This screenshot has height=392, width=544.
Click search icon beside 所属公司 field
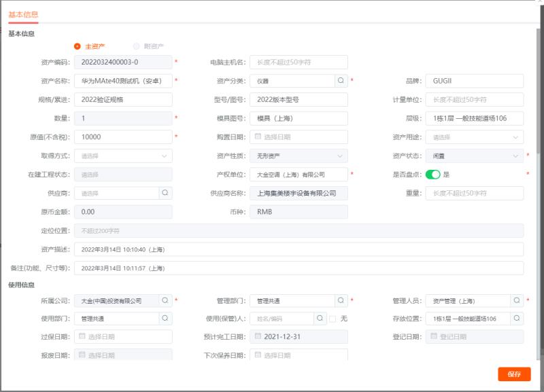pyautogui.click(x=165, y=300)
